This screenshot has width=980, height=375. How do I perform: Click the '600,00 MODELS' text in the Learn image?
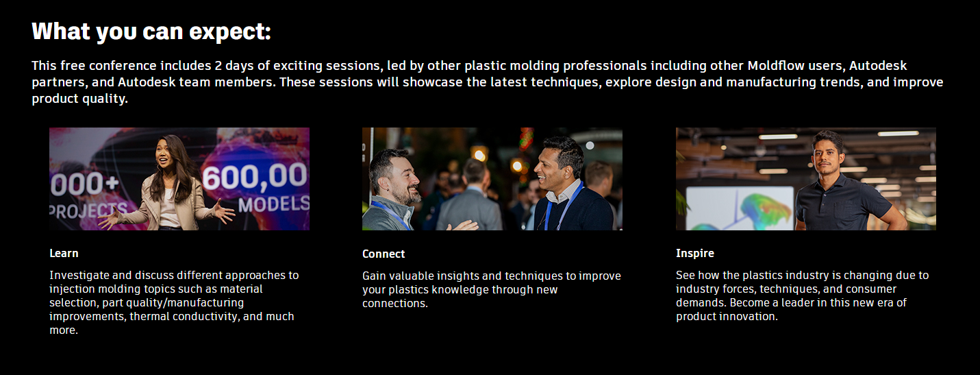[255, 189]
